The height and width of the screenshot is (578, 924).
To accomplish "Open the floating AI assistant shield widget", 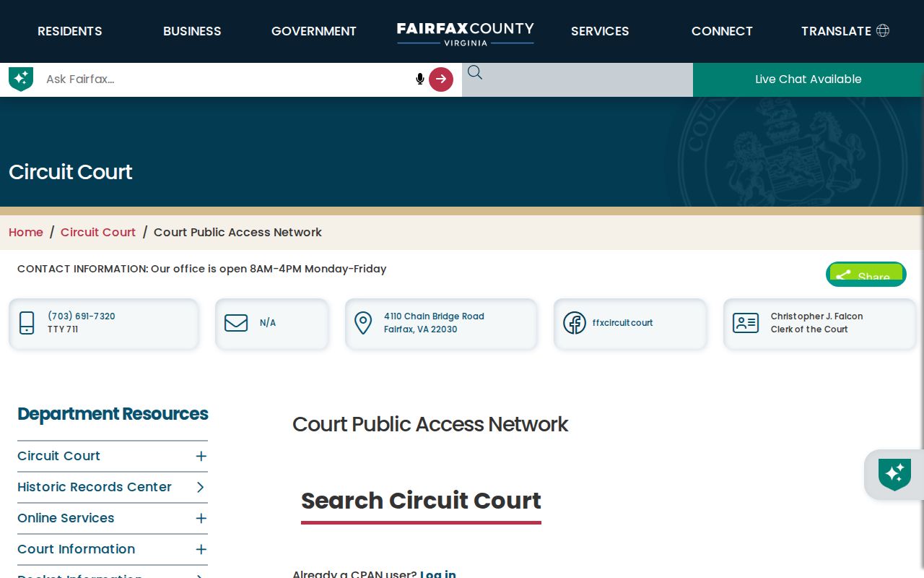I will (894, 475).
